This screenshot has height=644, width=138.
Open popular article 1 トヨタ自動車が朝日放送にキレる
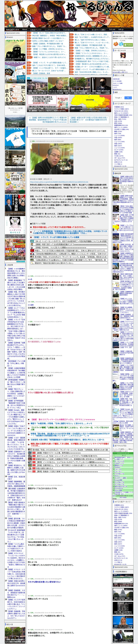[x=16, y=273]
